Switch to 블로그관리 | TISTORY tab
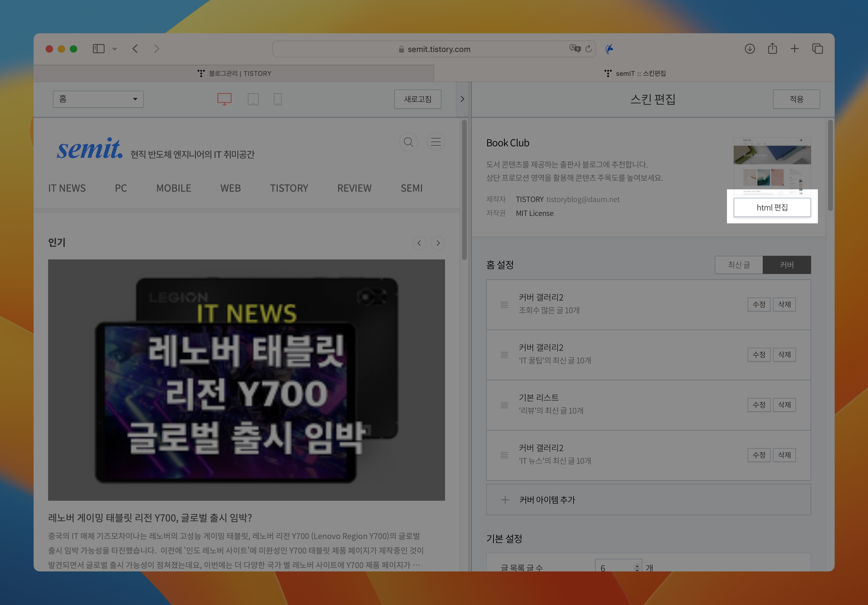 pyautogui.click(x=234, y=73)
